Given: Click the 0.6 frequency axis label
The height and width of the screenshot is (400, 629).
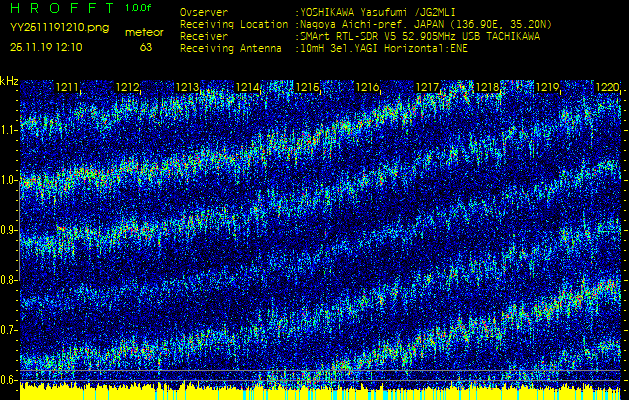Looking at the screenshot, I should (9, 379).
